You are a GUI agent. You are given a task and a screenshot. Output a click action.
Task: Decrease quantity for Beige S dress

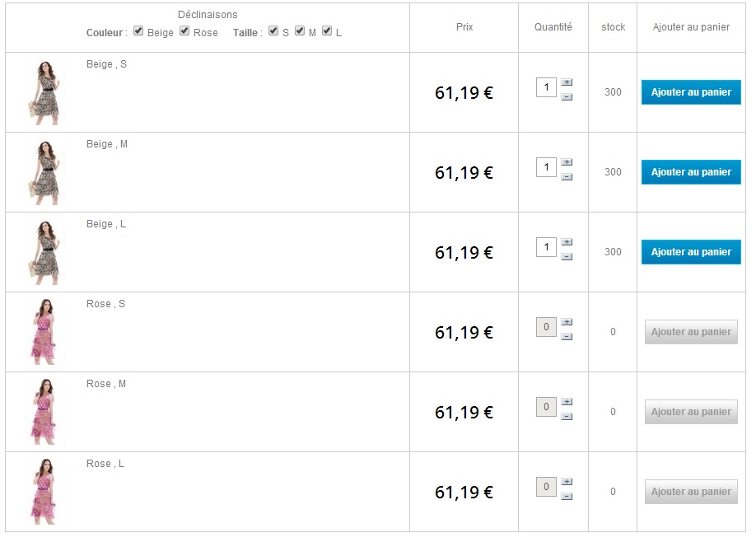(x=567, y=97)
